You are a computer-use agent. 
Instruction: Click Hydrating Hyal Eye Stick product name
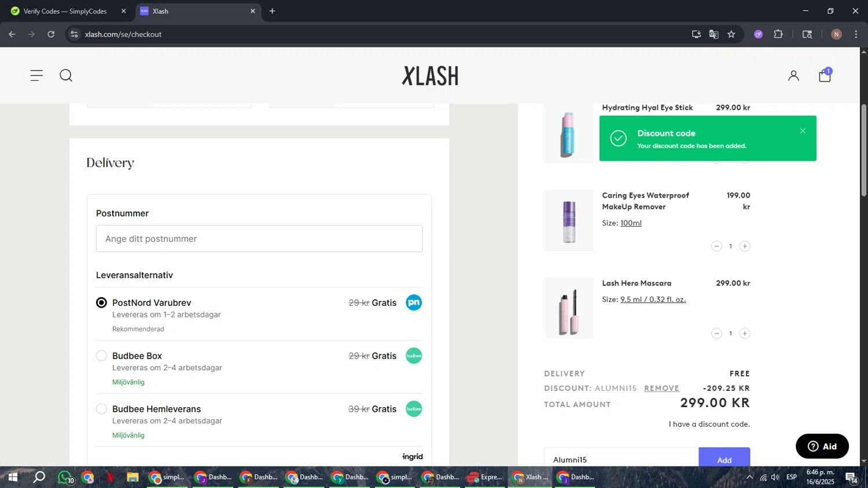pyautogui.click(x=647, y=108)
